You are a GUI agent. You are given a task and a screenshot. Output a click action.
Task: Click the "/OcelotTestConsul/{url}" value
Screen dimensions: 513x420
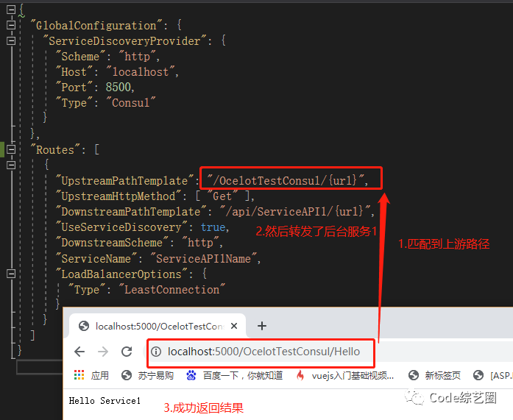(286, 180)
